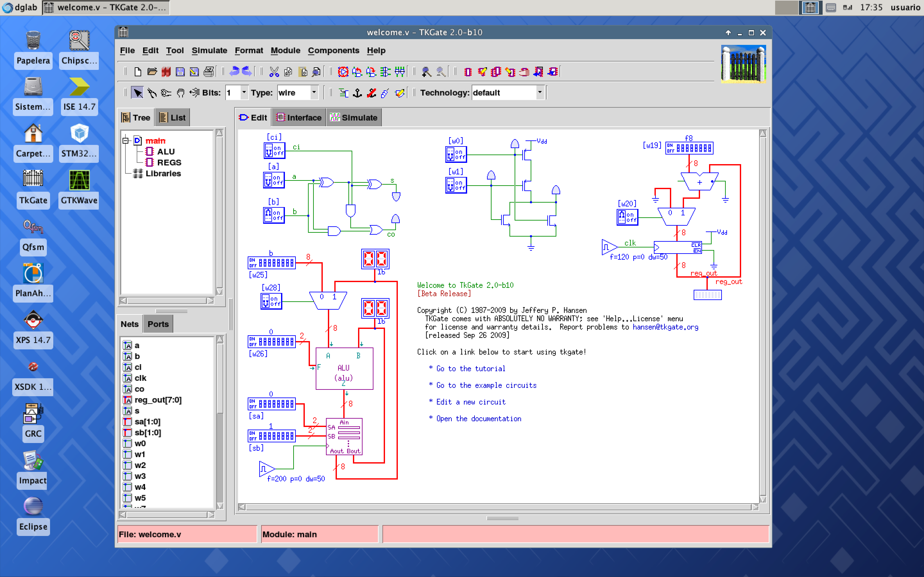Click the blue floppy Save icon

(180, 72)
